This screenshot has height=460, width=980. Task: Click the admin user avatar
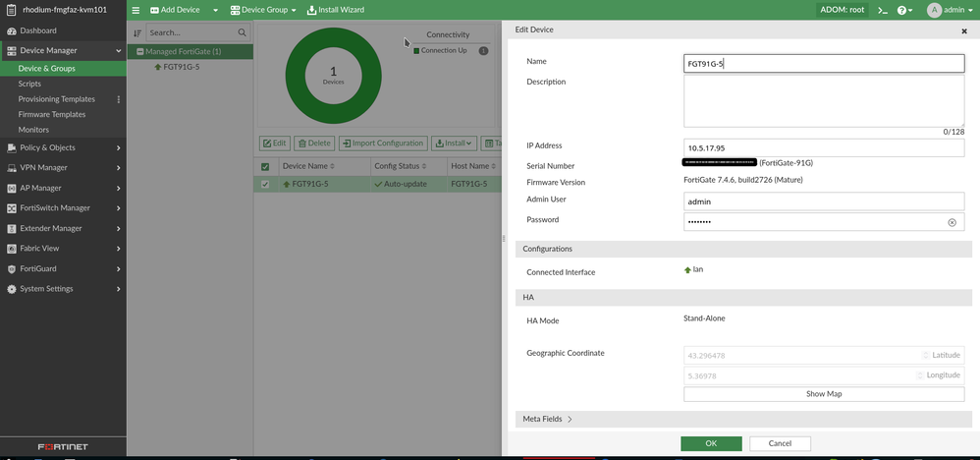[x=934, y=10]
